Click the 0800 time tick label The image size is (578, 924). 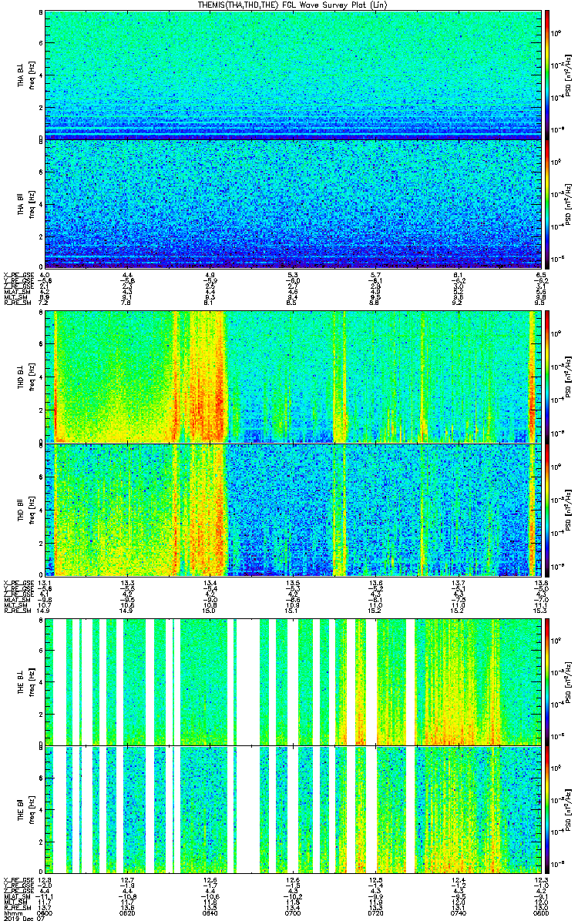coord(542,912)
